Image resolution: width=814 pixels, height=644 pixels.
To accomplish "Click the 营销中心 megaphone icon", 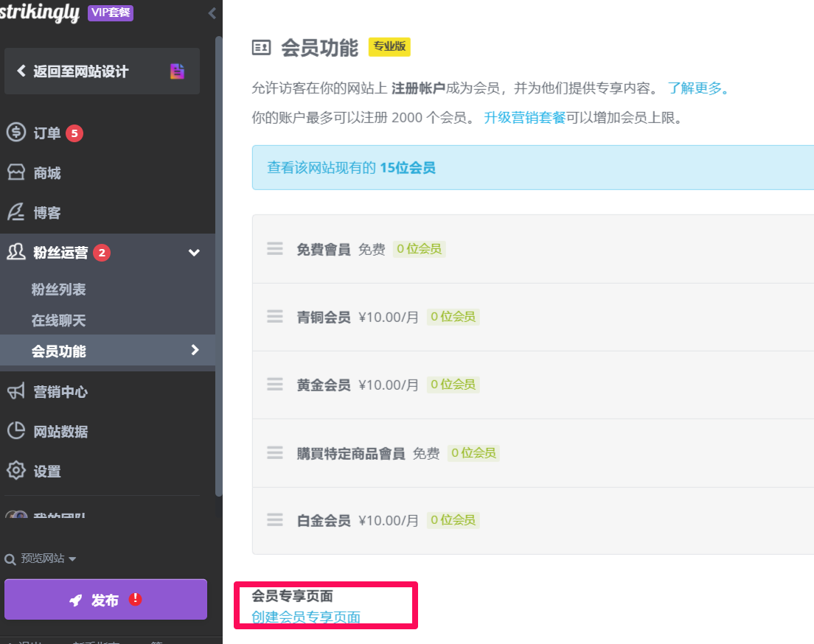I will [16, 391].
